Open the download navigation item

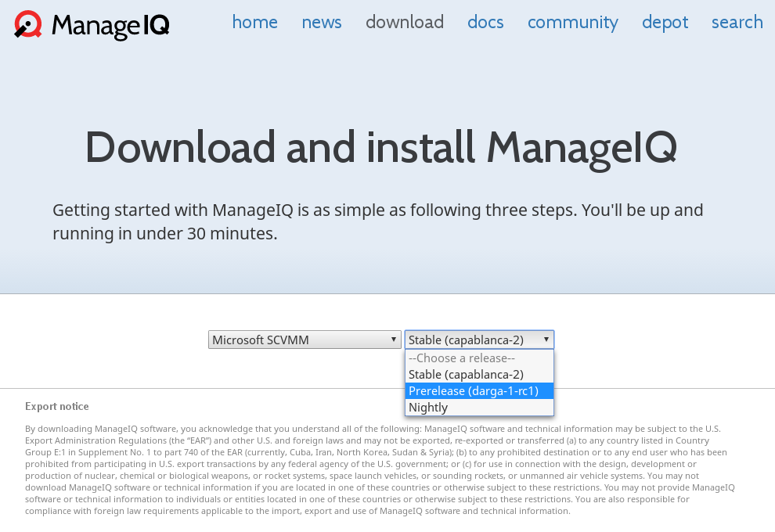(x=404, y=22)
